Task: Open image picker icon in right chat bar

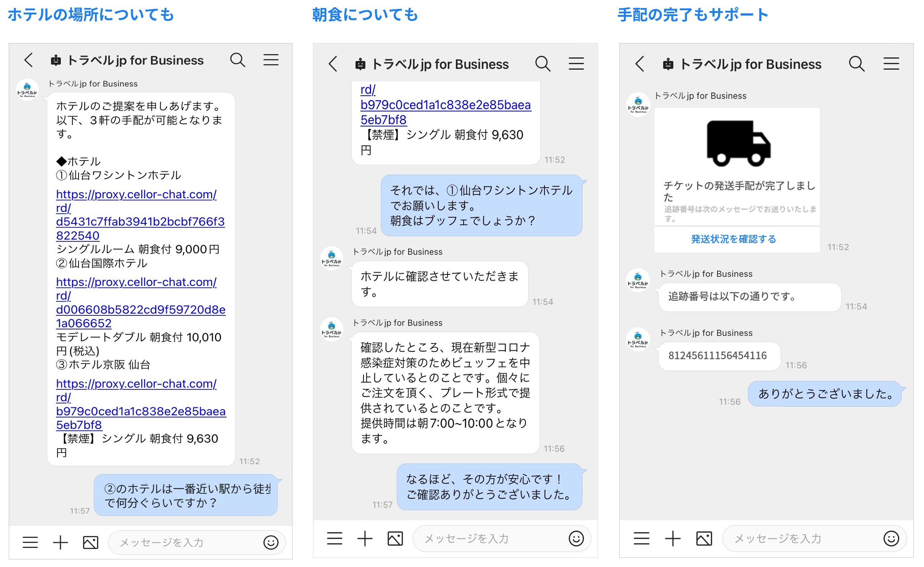Action: pos(704,538)
